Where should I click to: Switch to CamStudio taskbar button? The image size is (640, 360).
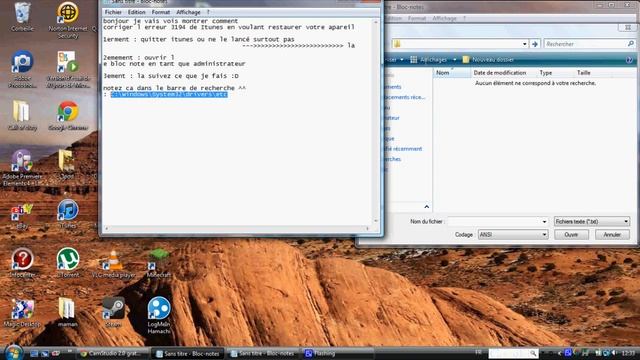tap(113, 353)
